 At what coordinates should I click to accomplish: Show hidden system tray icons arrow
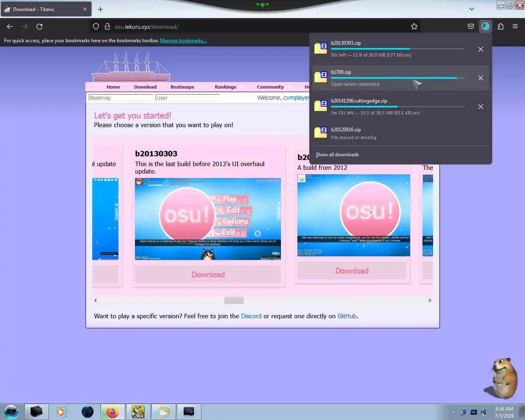(454, 412)
